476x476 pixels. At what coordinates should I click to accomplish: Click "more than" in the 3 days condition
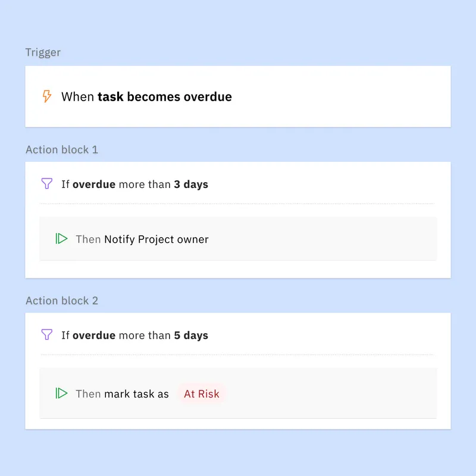click(x=145, y=184)
